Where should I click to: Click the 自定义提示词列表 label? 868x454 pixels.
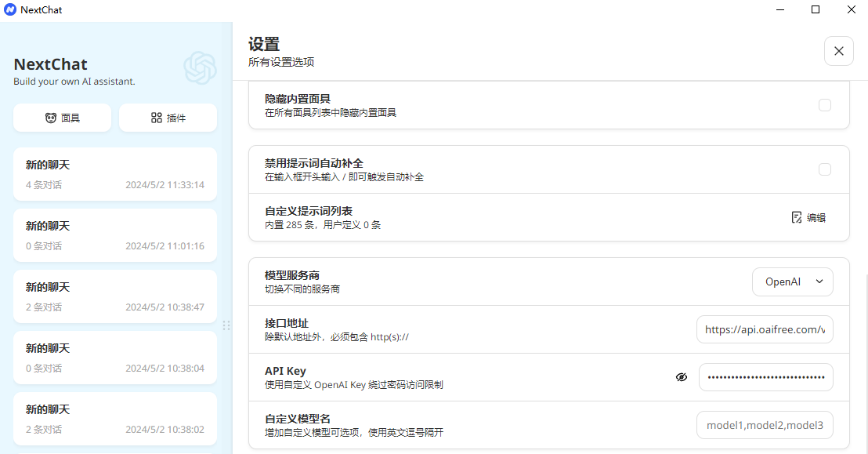pos(309,211)
